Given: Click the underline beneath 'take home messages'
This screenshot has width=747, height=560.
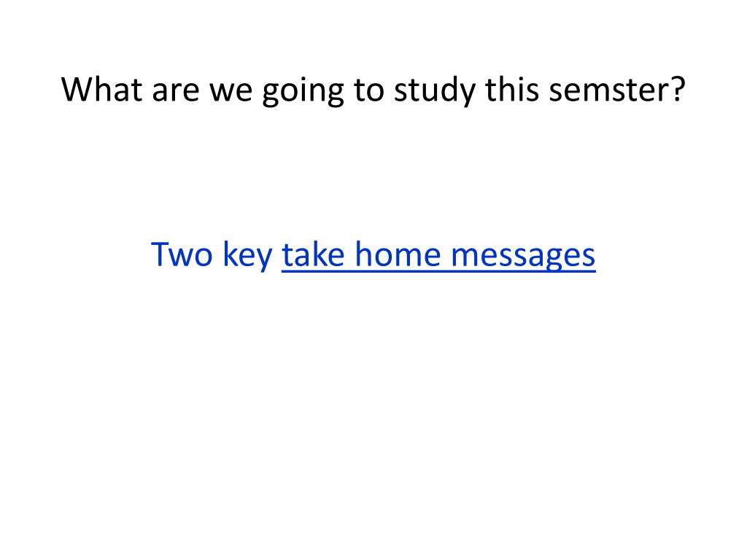Looking at the screenshot, I should 438,271.
